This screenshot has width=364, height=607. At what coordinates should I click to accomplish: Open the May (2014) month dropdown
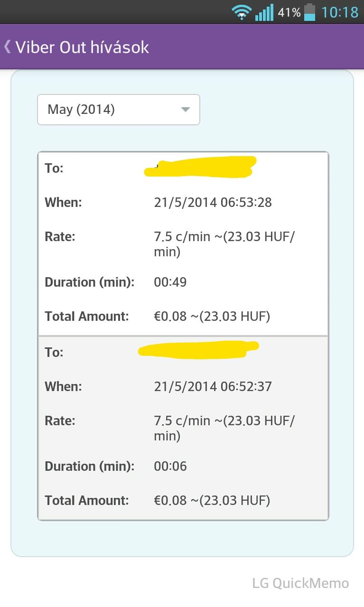pyautogui.click(x=119, y=110)
